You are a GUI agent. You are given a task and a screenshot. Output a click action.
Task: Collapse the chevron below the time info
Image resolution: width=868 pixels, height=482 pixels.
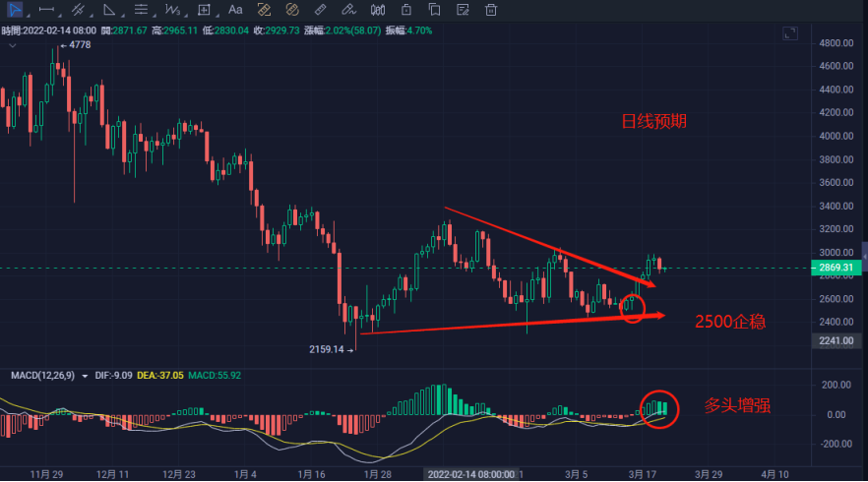(12, 45)
